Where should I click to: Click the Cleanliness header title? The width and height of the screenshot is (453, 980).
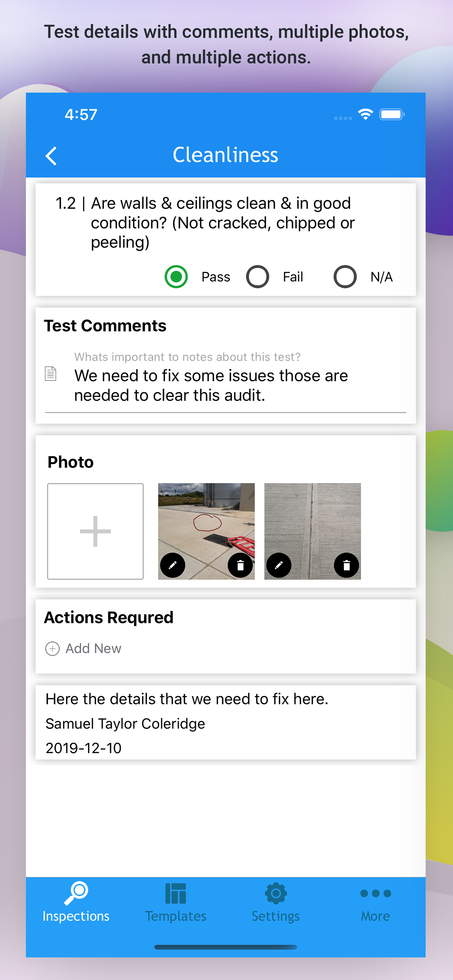[225, 155]
